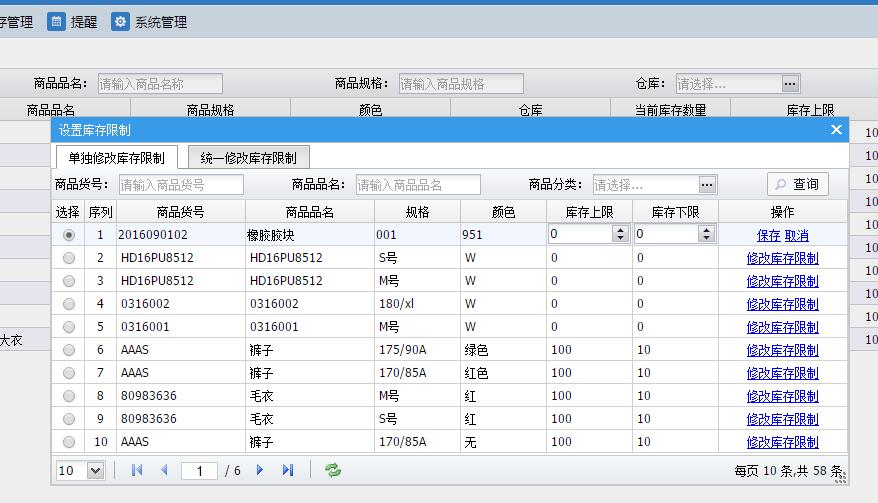This screenshot has height=503, width=878.
Task: Jump to last page of results
Action: point(288,470)
